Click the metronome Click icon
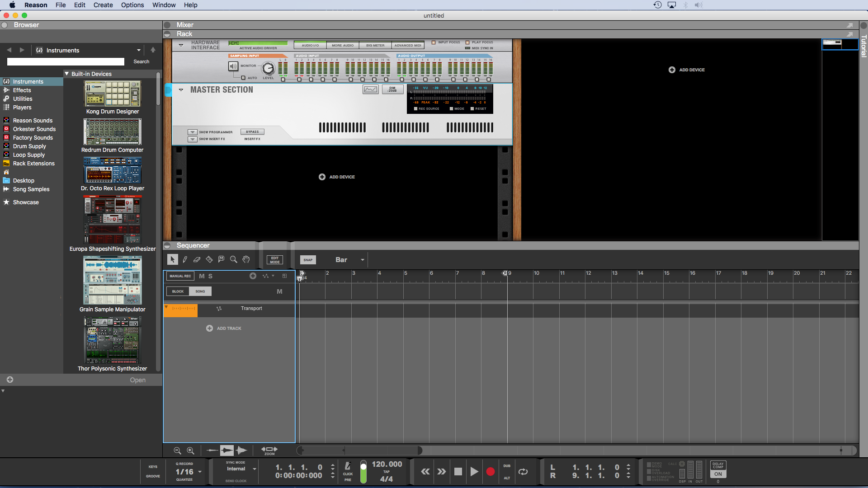This screenshot has width=868, height=488. (x=348, y=466)
